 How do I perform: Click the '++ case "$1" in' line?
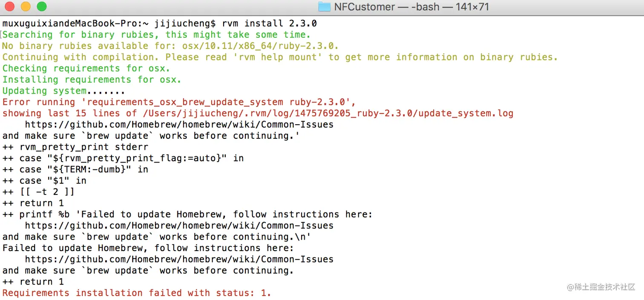[44, 180]
